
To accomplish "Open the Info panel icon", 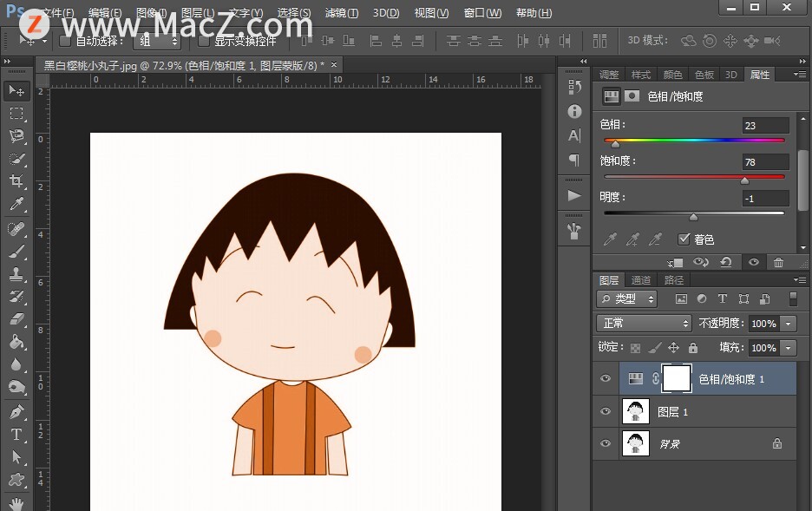I will [574, 111].
